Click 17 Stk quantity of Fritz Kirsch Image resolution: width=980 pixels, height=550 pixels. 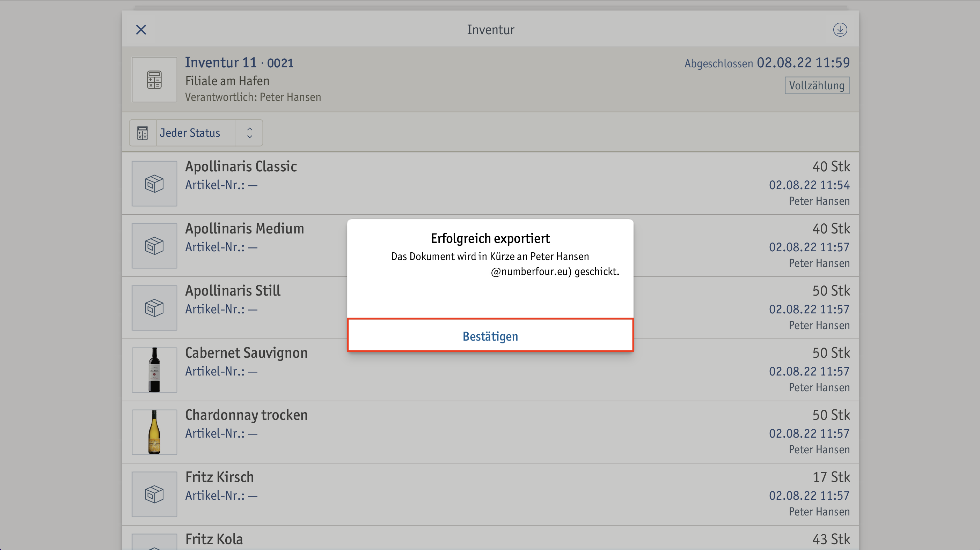pyautogui.click(x=831, y=477)
